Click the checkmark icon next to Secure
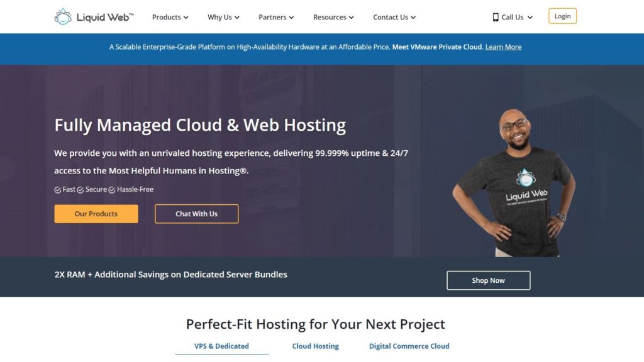 (80, 190)
